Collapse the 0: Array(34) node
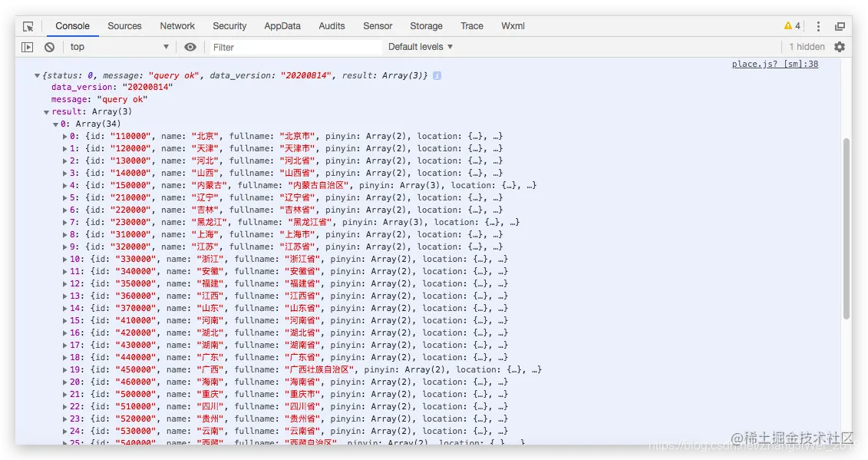 coord(55,124)
